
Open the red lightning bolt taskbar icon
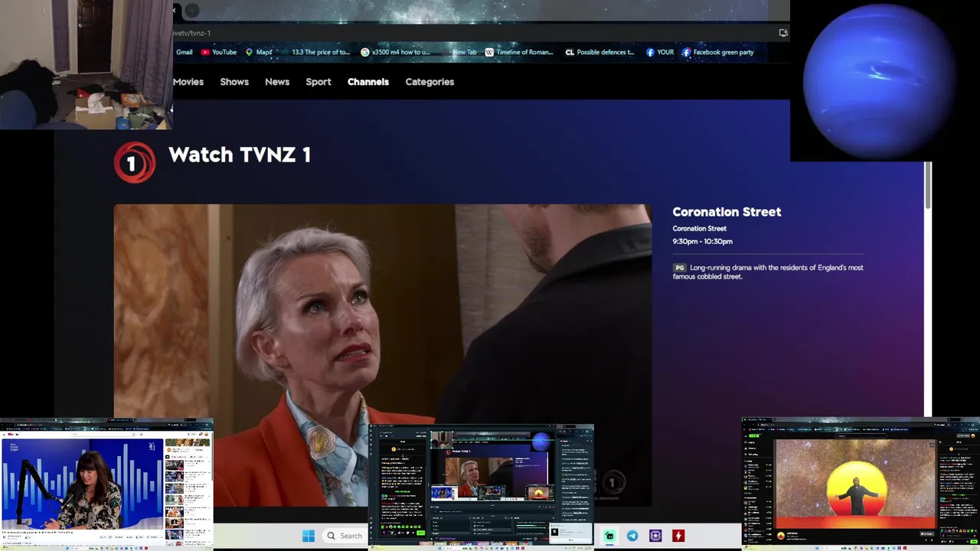point(678,536)
